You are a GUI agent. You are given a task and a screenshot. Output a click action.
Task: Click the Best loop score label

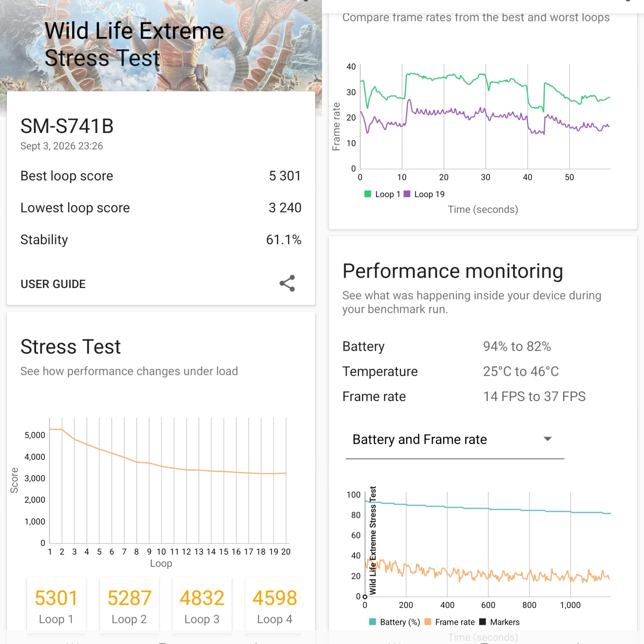(x=67, y=176)
